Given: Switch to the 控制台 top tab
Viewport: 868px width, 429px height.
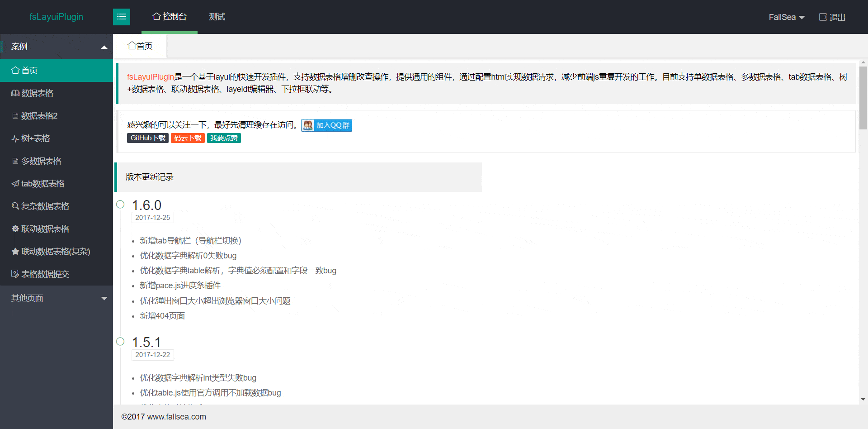Looking at the screenshot, I should pyautogui.click(x=170, y=17).
